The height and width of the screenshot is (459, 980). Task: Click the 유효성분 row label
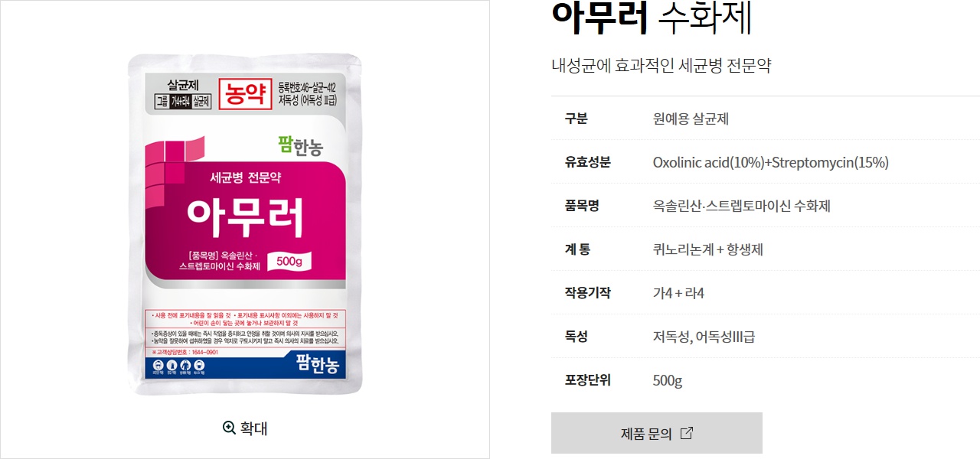(587, 162)
